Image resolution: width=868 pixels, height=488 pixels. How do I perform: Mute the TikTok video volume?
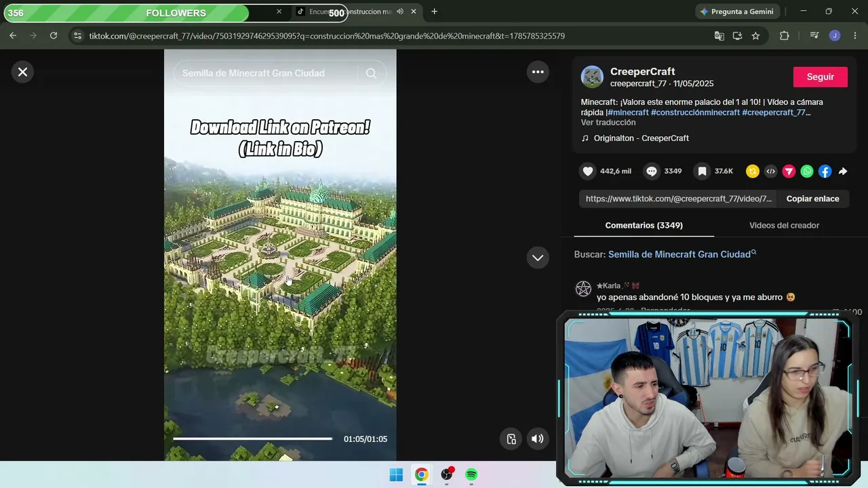click(x=537, y=439)
